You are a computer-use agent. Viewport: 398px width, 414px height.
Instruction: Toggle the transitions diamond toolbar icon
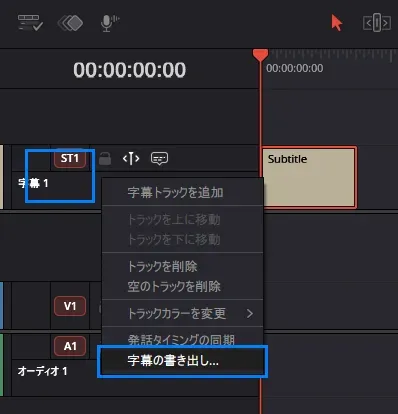(70, 23)
